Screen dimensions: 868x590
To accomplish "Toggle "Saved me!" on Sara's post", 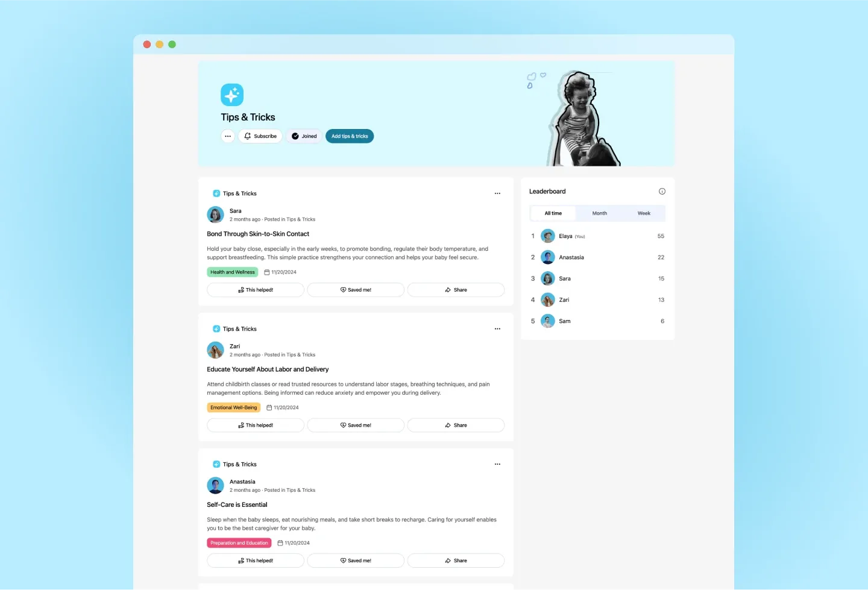I will click(356, 290).
